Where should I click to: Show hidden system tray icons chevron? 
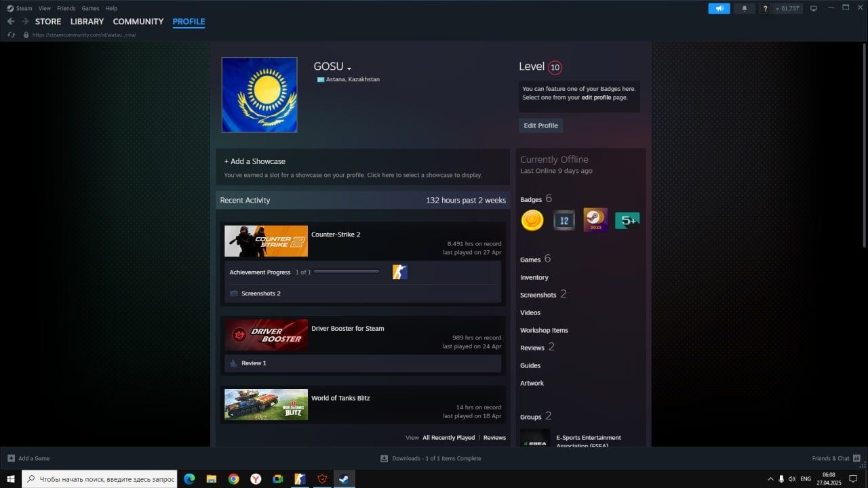[x=770, y=479]
